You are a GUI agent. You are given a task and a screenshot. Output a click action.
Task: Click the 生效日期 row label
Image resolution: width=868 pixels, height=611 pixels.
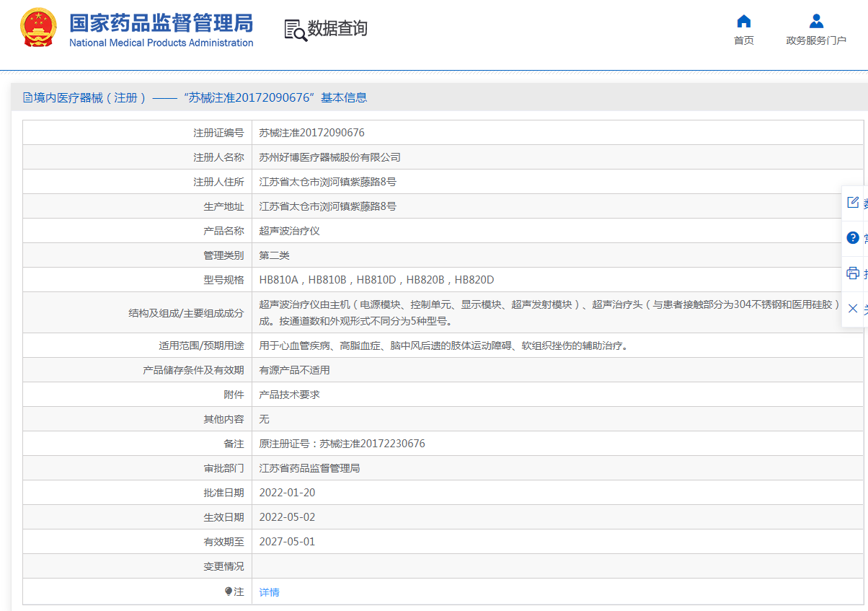[x=223, y=517]
